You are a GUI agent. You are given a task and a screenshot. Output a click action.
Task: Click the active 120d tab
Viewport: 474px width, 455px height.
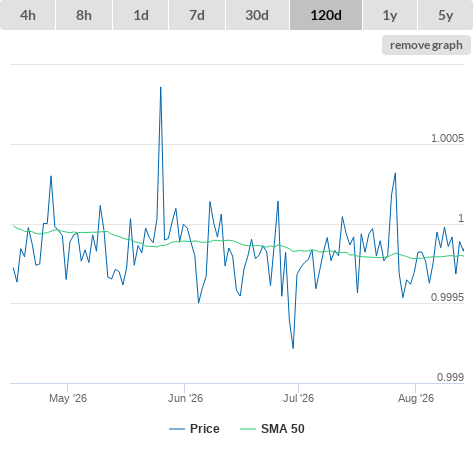(x=326, y=15)
